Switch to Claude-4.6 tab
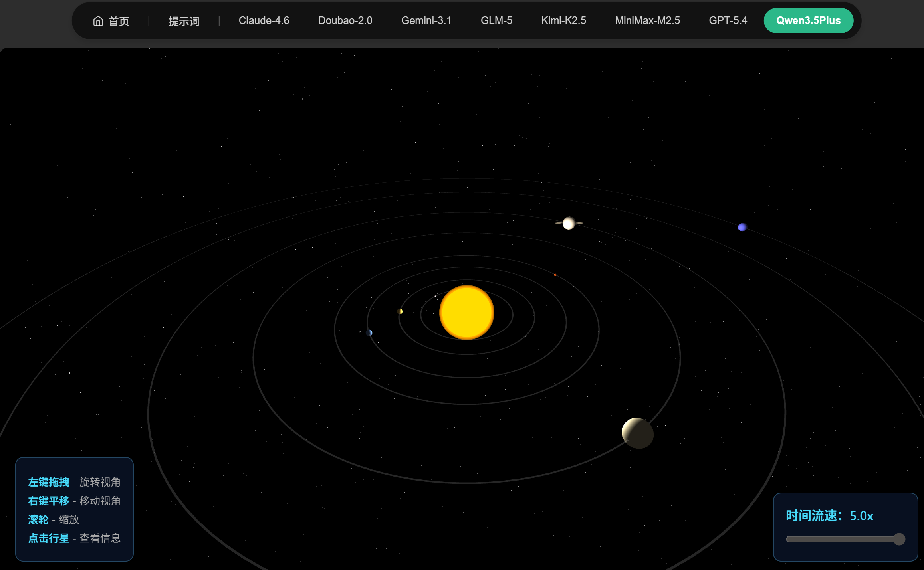This screenshot has height=570, width=924. coord(264,20)
